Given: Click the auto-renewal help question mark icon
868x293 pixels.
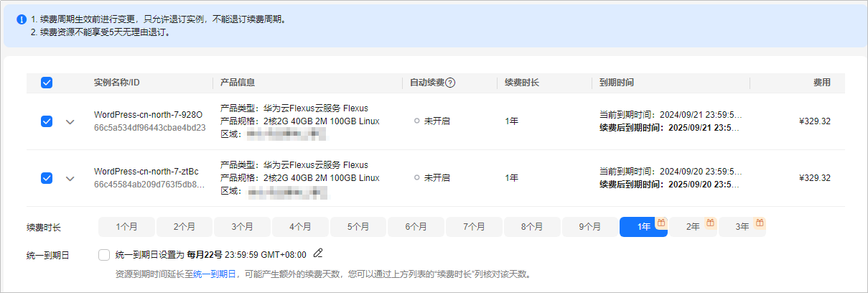Looking at the screenshot, I should (x=450, y=83).
